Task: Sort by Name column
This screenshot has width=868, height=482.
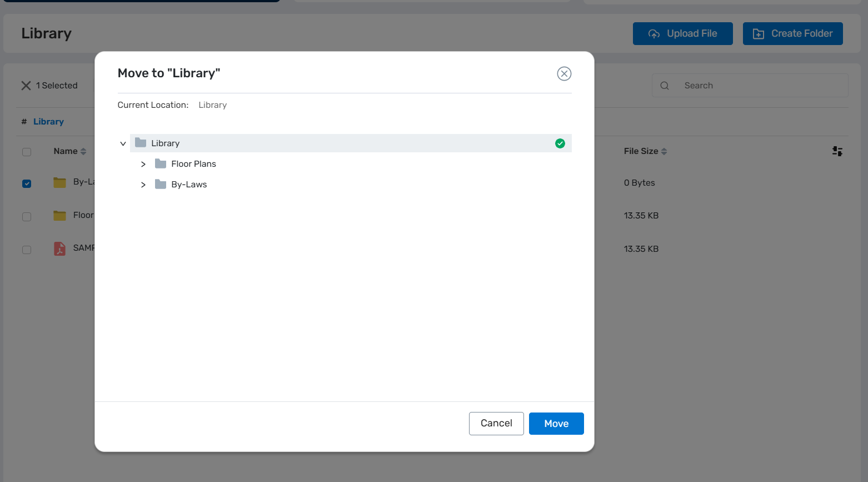Action: pyautogui.click(x=69, y=151)
